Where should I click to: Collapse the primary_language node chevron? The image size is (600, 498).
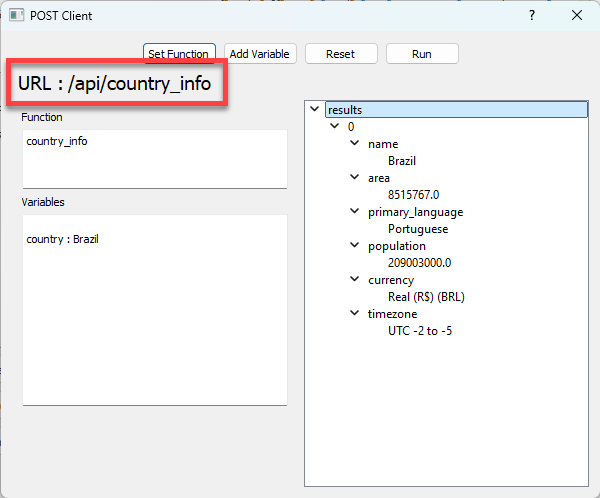point(354,212)
